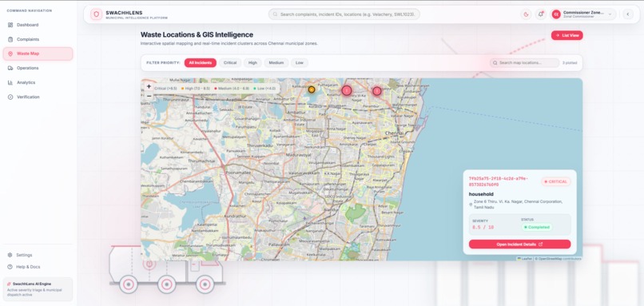Image resolution: width=644 pixels, height=306 pixels.
Task: Open notifications bell icon
Action: click(x=540, y=14)
